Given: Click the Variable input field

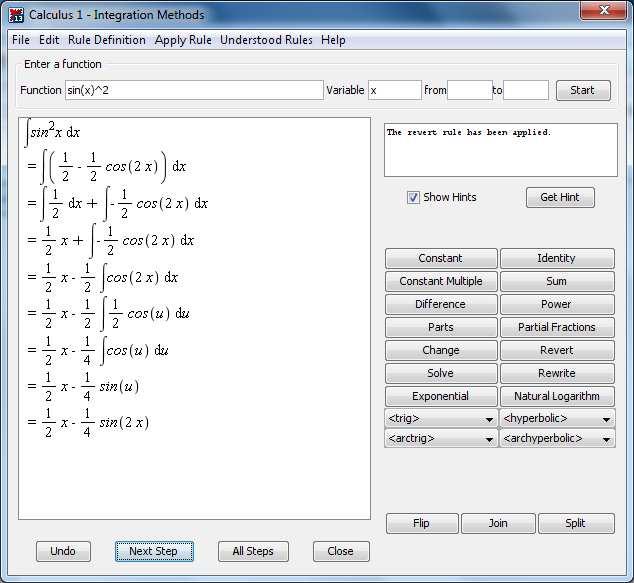Looking at the screenshot, I should 395,90.
